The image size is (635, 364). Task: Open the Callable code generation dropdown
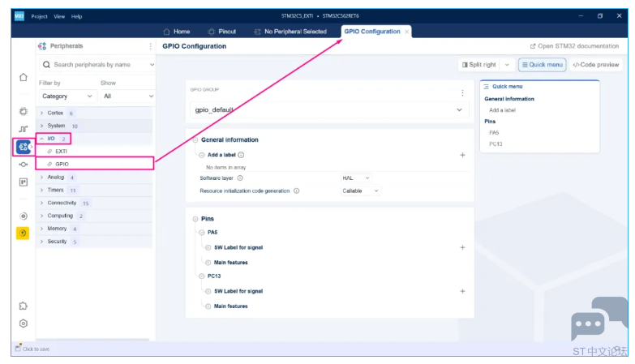point(360,191)
